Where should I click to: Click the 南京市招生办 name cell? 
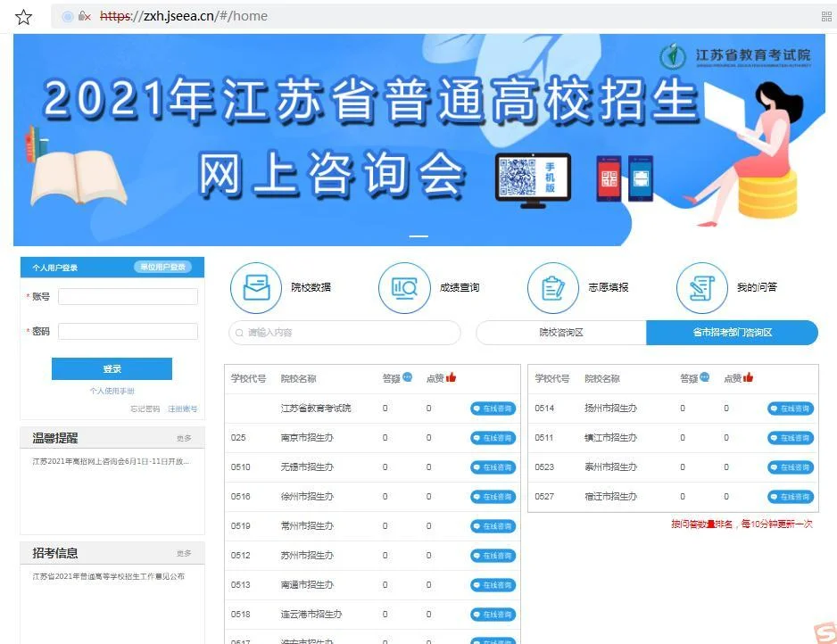point(307,438)
